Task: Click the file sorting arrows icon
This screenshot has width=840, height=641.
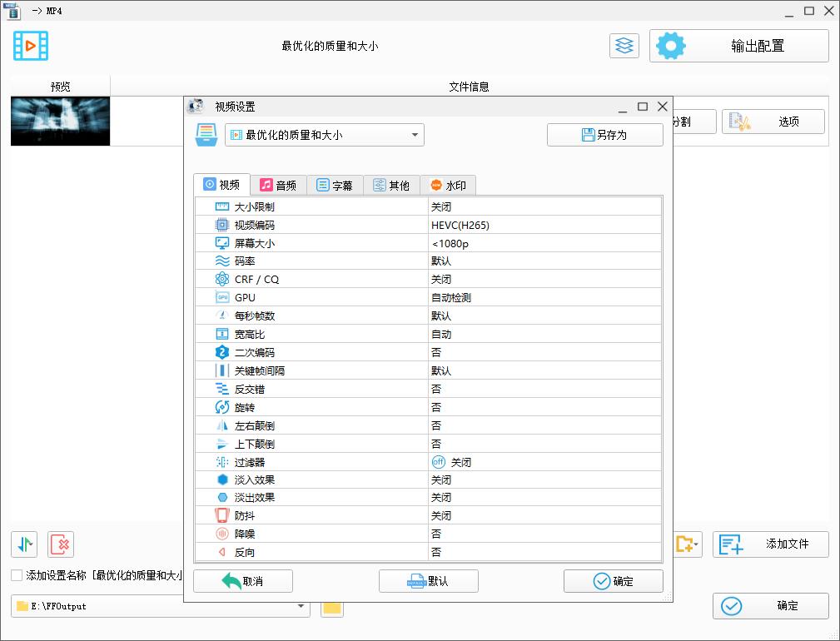Action: point(24,544)
